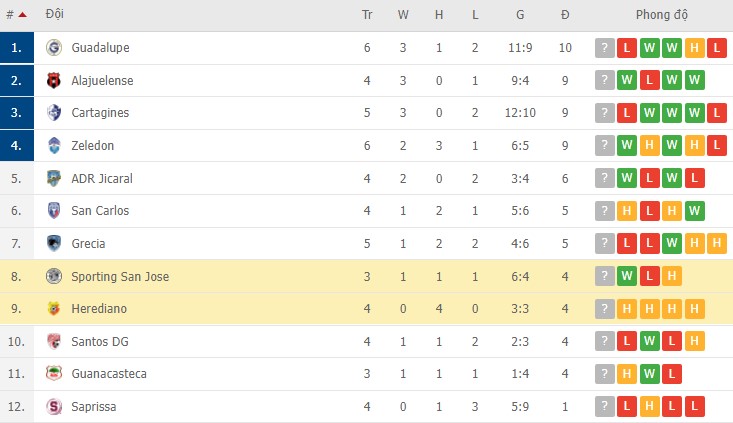Open the Sporting San Jose team link

point(118,276)
